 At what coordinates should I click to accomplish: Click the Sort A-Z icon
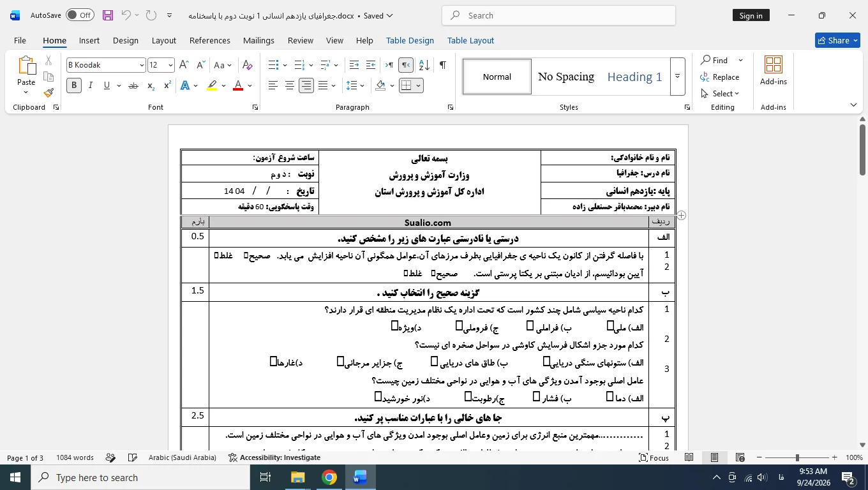pos(424,65)
